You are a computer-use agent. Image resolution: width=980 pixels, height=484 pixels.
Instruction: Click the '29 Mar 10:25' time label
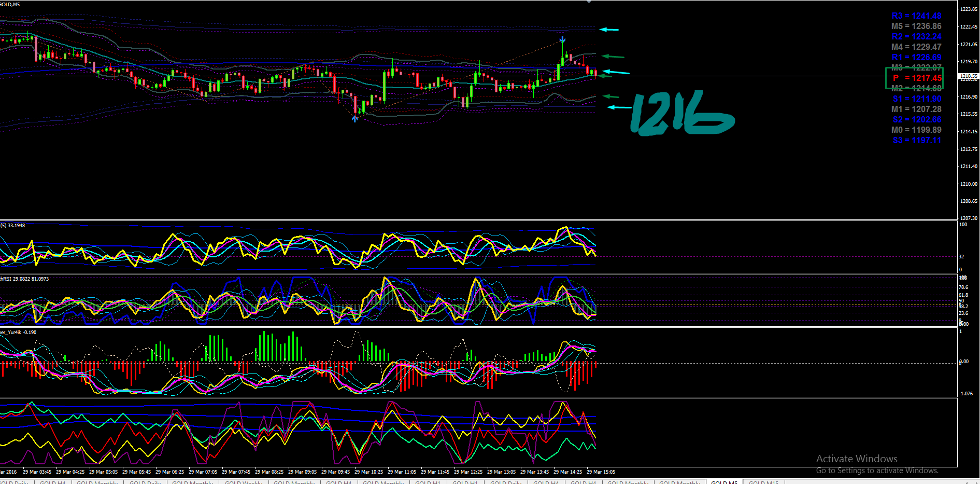coord(368,472)
